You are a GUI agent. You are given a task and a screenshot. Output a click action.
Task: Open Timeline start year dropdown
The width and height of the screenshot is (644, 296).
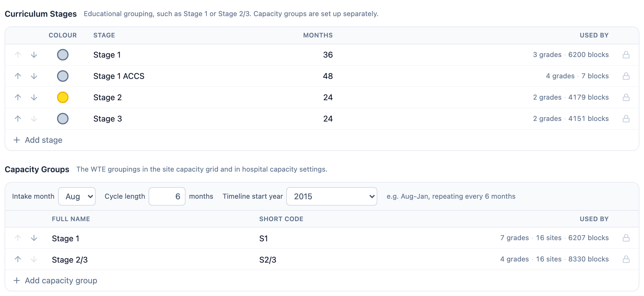coord(332,196)
